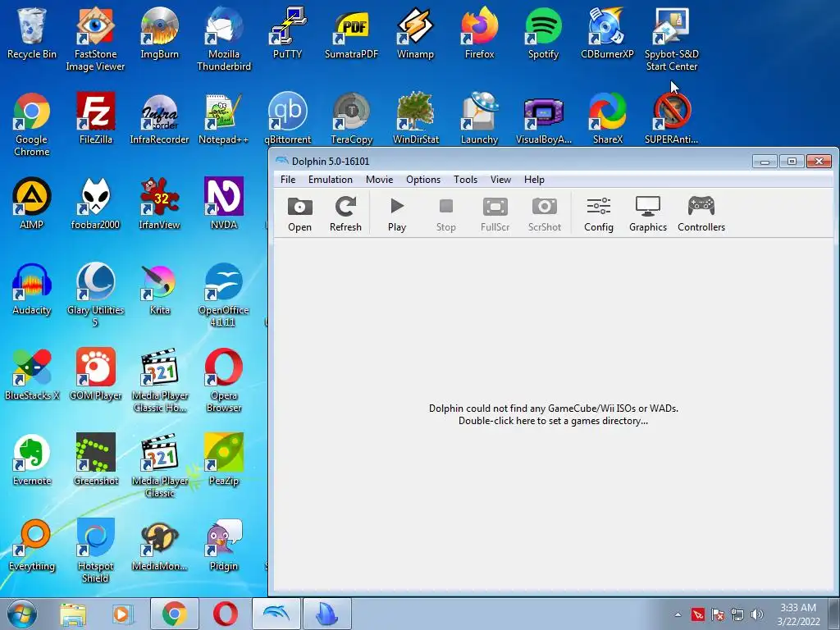840x630 pixels.
Task: Show hidden system tray icons arrow
Action: pyautogui.click(x=678, y=614)
